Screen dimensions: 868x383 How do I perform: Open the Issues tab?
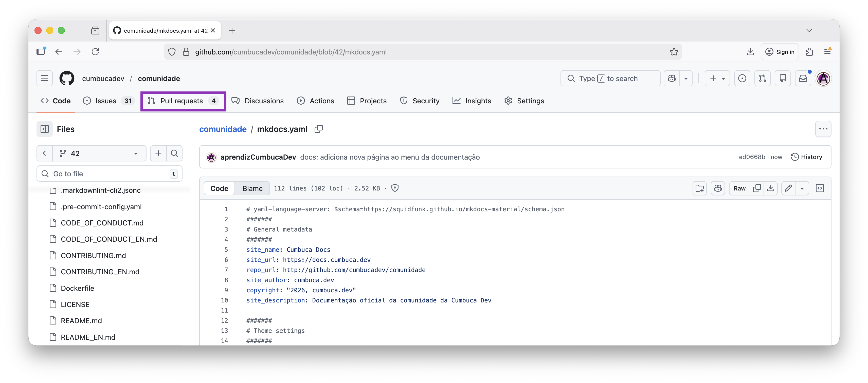pos(108,101)
